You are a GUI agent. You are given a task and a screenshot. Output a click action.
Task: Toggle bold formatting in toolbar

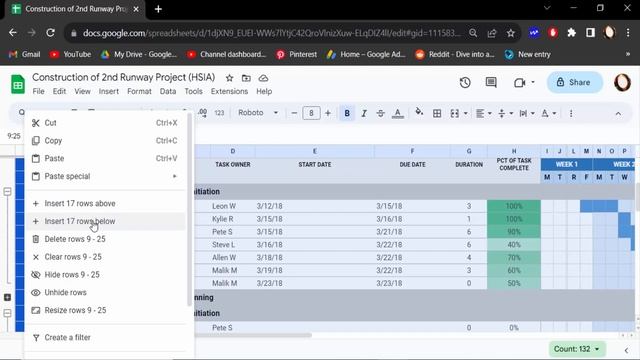pos(347,113)
